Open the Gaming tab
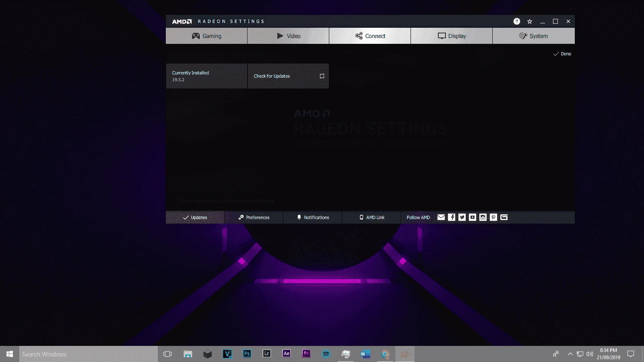The width and height of the screenshot is (644, 362). pos(206,36)
